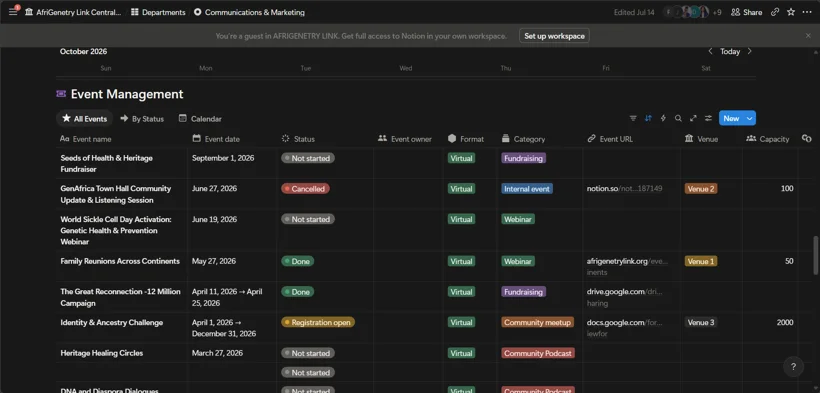Open Departments breadcrumb
Viewport: 820px width, 393px height.
[158, 12]
